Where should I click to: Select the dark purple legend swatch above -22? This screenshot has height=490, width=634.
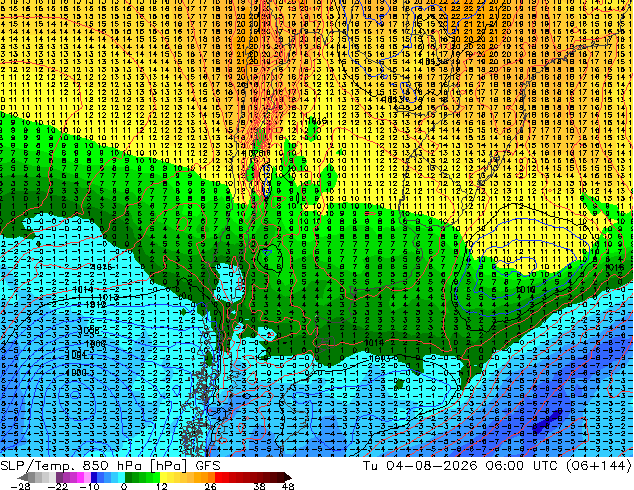(x=59, y=477)
